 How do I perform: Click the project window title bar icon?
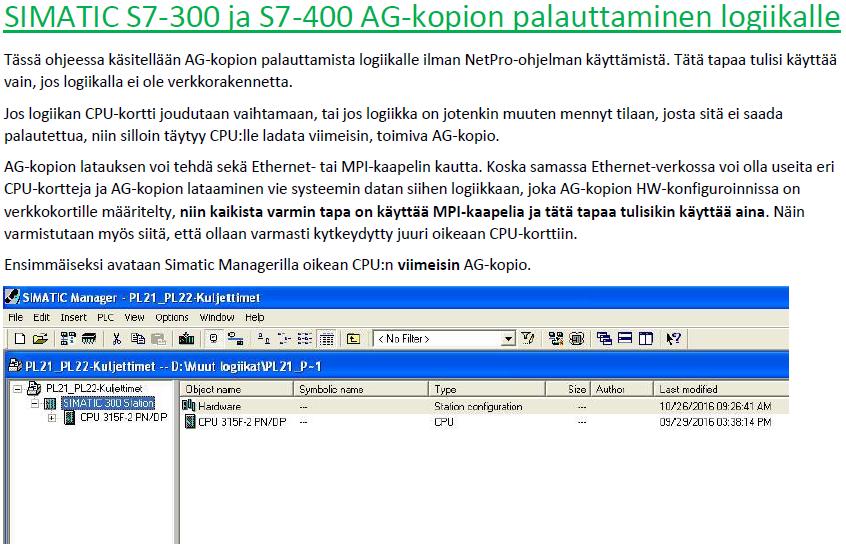click(x=15, y=366)
